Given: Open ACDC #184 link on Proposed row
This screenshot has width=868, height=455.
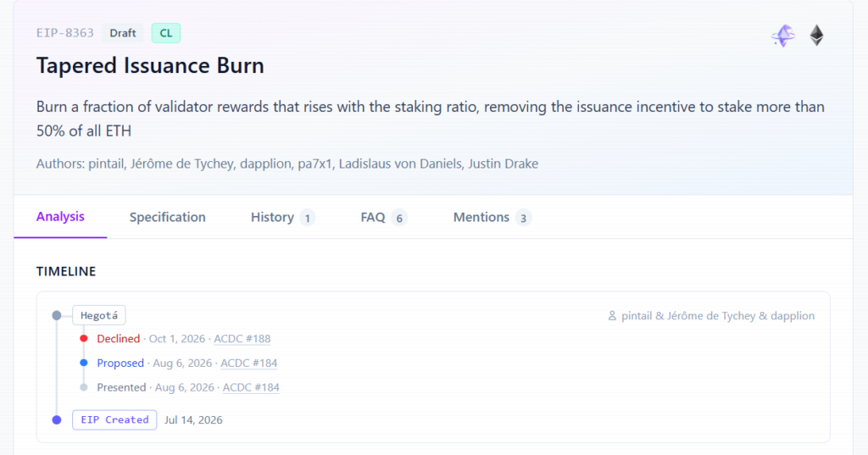Looking at the screenshot, I should tap(248, 363).
